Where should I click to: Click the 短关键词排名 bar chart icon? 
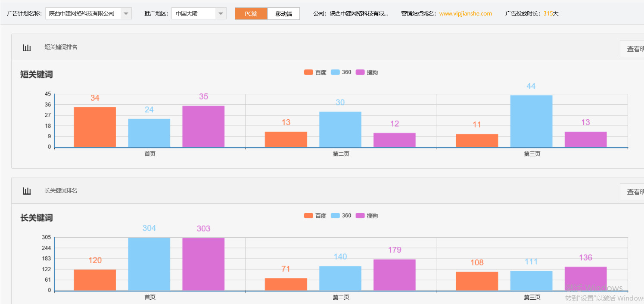point(27,47)
